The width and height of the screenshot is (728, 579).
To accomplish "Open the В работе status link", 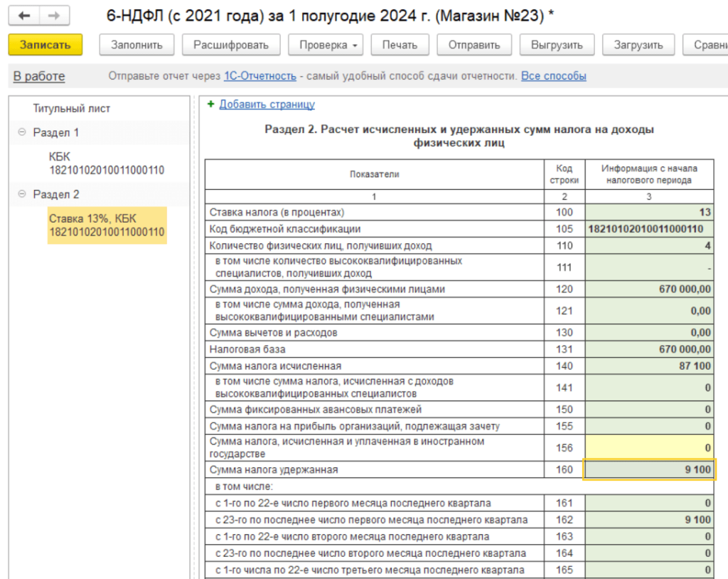I will 39,76.
